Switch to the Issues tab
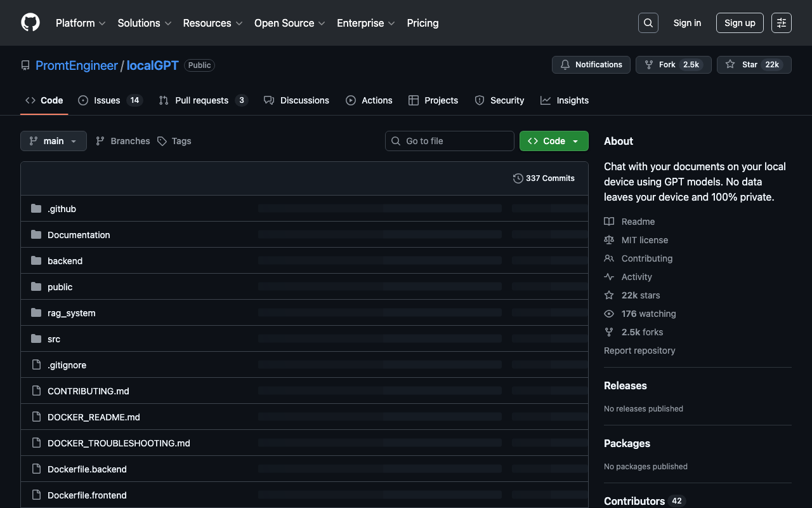This screenshot has height=508, width=812. pyautogui.click(x=110, y=100)
